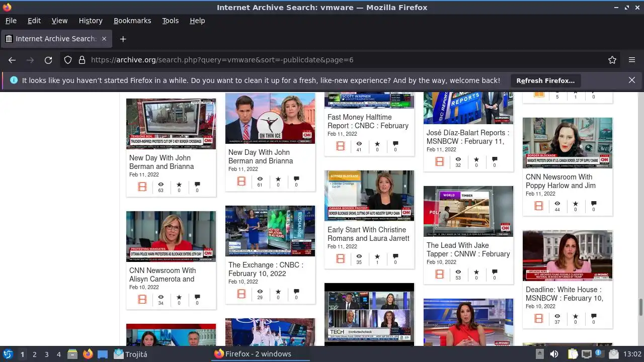The height and width of the screenshot is (362, 644).
Task: Open The Lead With Jake Tapper title
Action: click(468, 249)
